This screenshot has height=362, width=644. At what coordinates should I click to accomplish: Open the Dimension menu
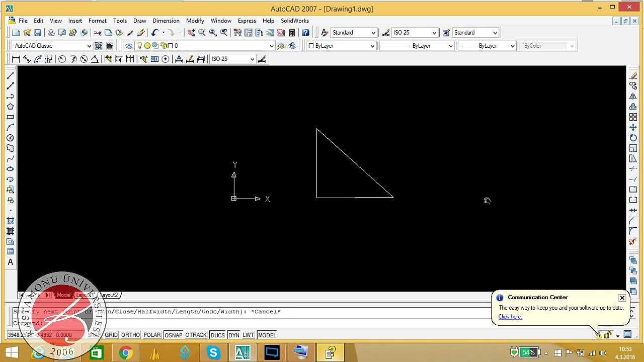[166, 21]
